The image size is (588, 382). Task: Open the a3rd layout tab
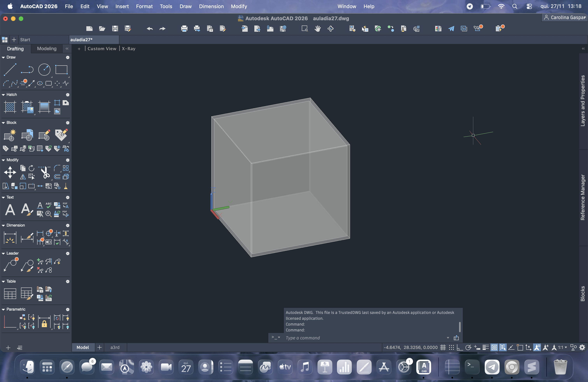[115, 347]
